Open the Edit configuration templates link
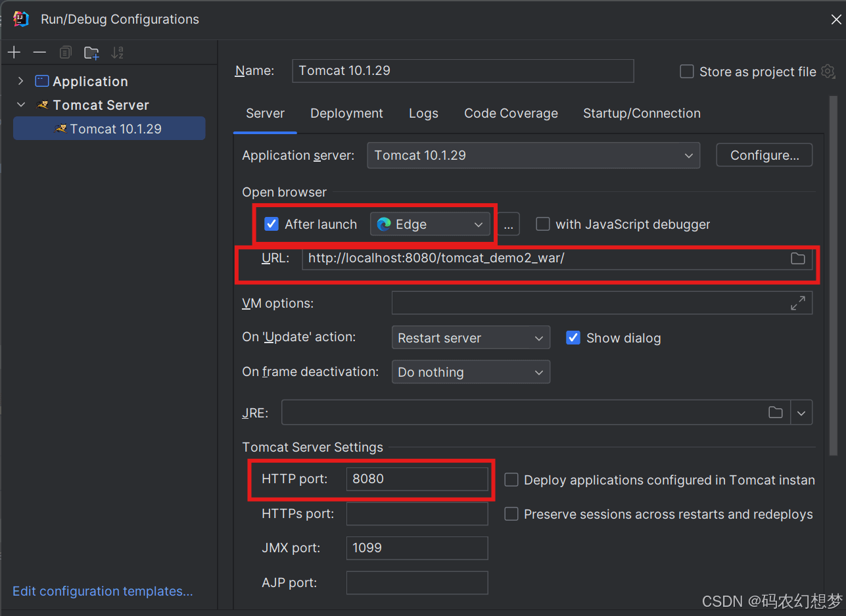The image size is (846, 616). 103,591
